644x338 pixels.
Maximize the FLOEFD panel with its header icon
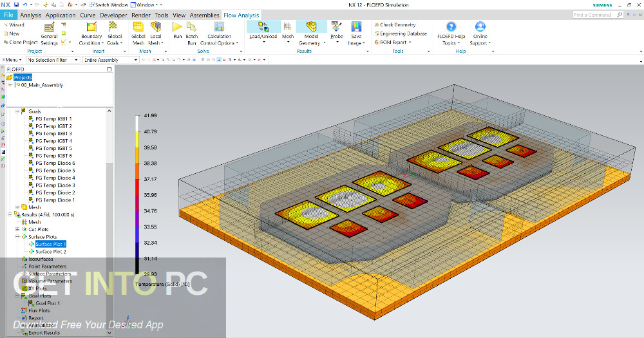[x=109, y=69]
